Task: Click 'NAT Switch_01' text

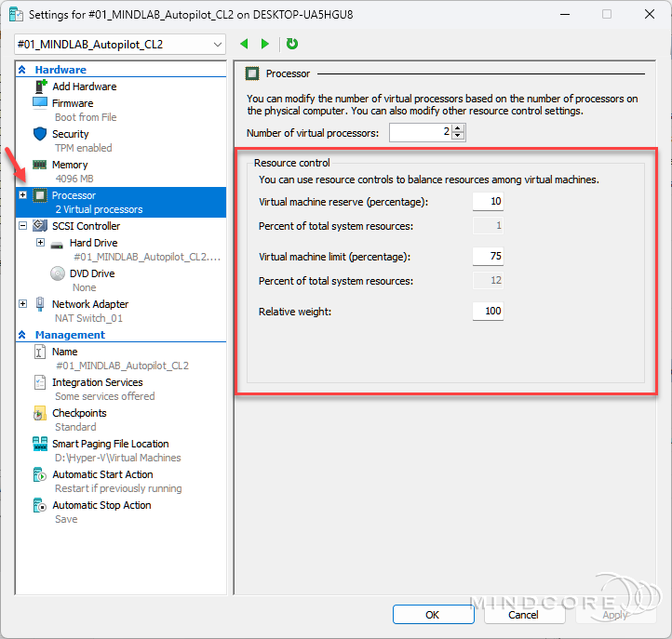Action: click(x=88, y=318)
